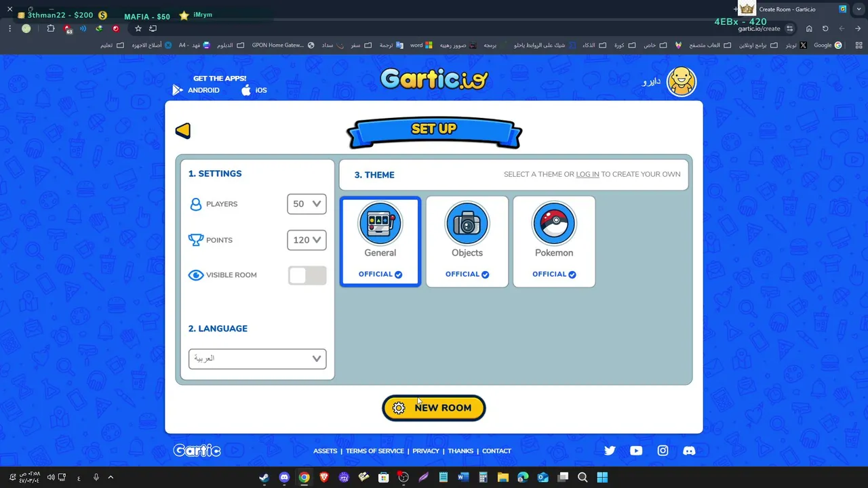
Task: Open the word bookmark
Action: pyautogui.click(x=421, y=45)
